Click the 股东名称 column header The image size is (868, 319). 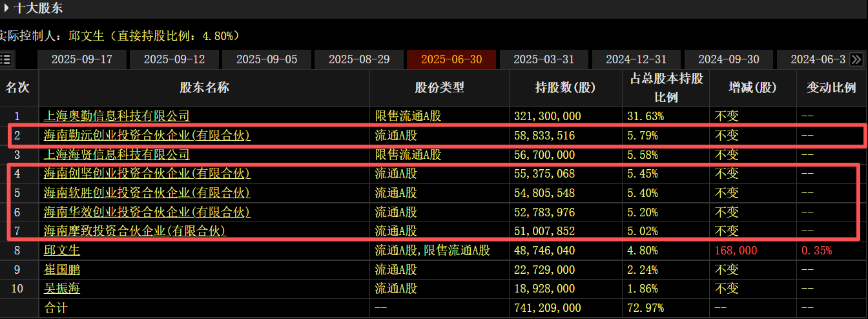click(x=204, y=88)
